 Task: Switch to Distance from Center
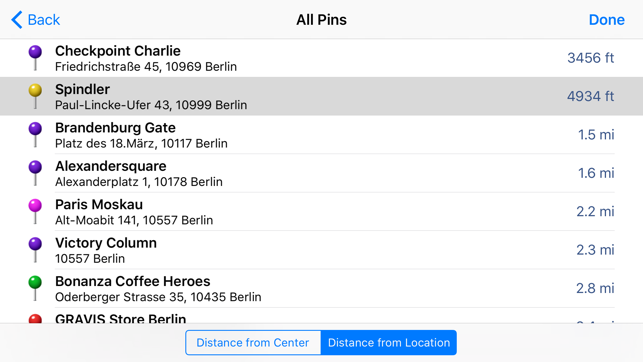(x=253, y=343)
